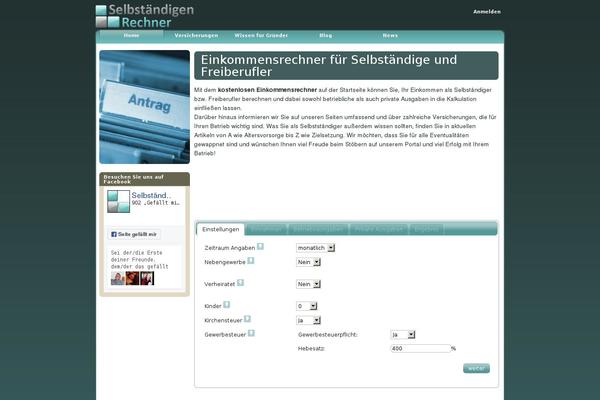Viewport: 600px width, 400px height.
Task: Open the Verheiratet 'Nein' dropdown
Action: 308,284
